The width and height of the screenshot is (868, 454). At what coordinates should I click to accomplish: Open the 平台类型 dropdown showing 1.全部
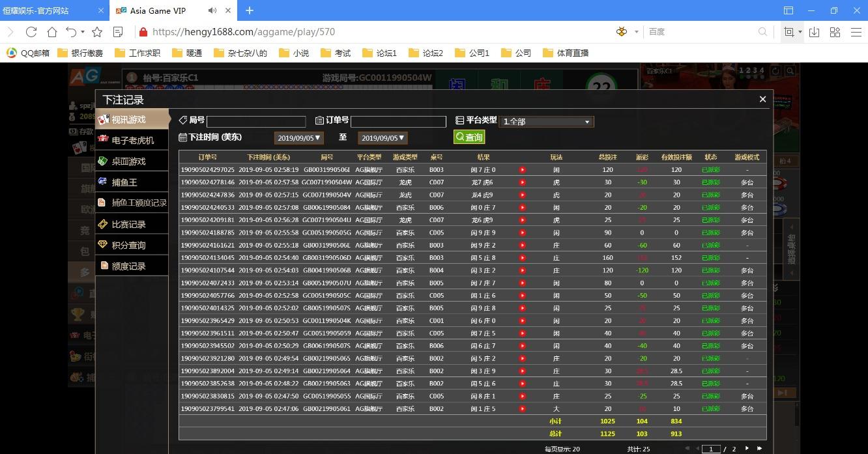click(547, 122)
